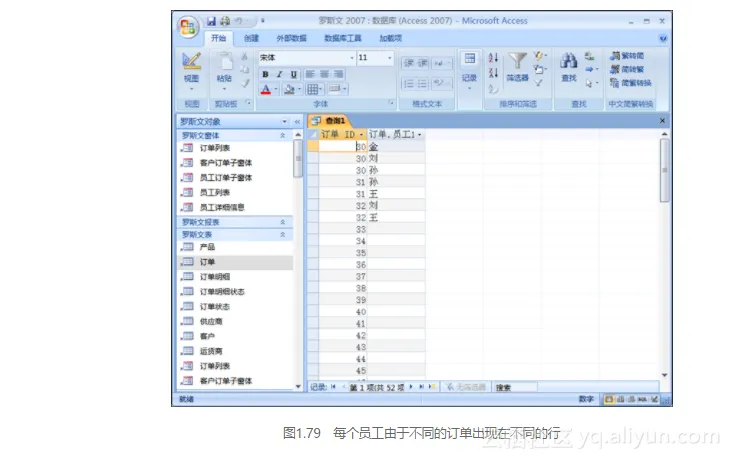The width and height of the screenshot is (731, 460).
Task: Toggle align text right
Action: 338,74
